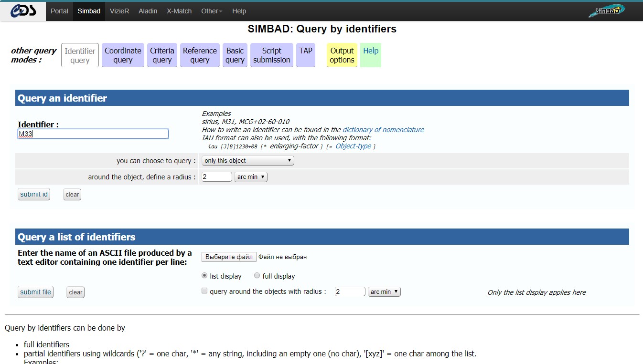Click the green Help tab
Image resolution: width=643 pixels, height=364 pixels.
[371, 55]
